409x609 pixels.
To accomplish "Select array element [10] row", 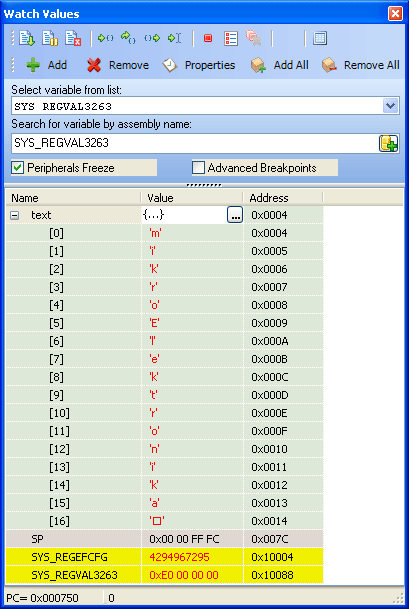I will 164,413.
